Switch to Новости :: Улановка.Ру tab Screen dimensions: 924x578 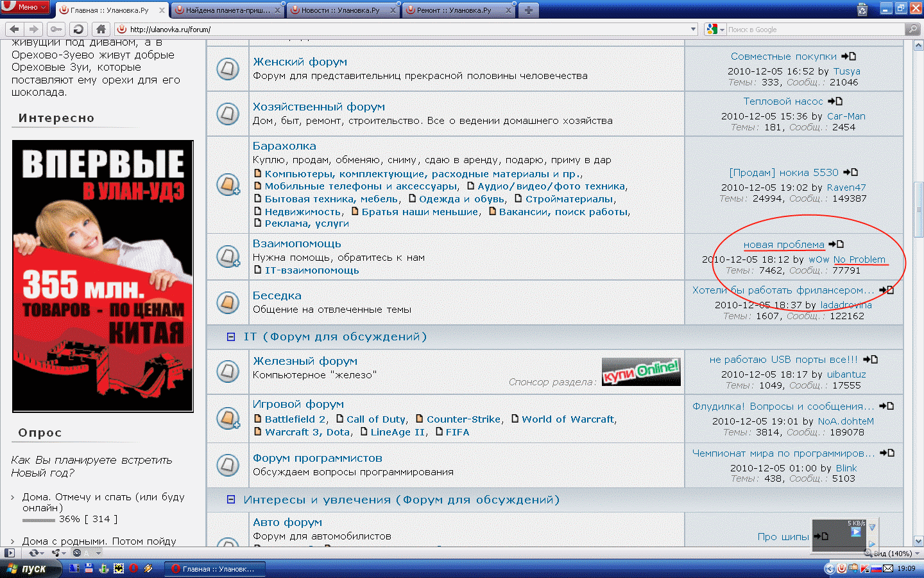[340, 10]
